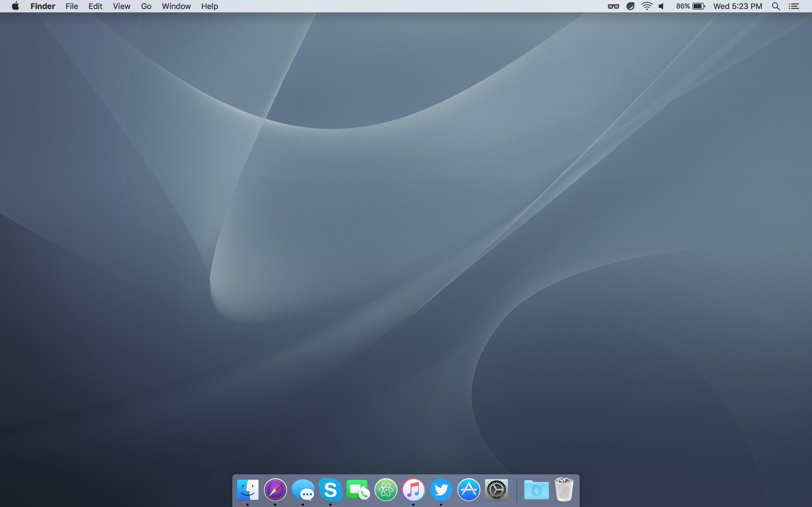Open Spotlight search magnifier
The width and height of the screenshot is (812, 507).
(776, 6)
